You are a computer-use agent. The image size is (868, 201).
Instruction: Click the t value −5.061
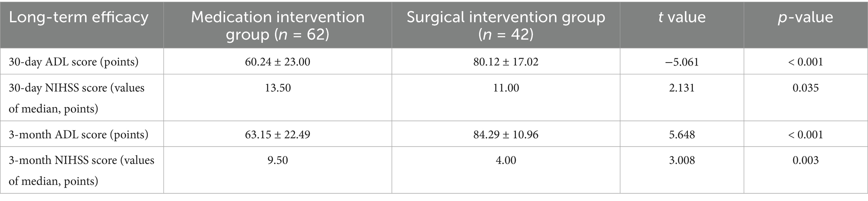tap(682, 62)
